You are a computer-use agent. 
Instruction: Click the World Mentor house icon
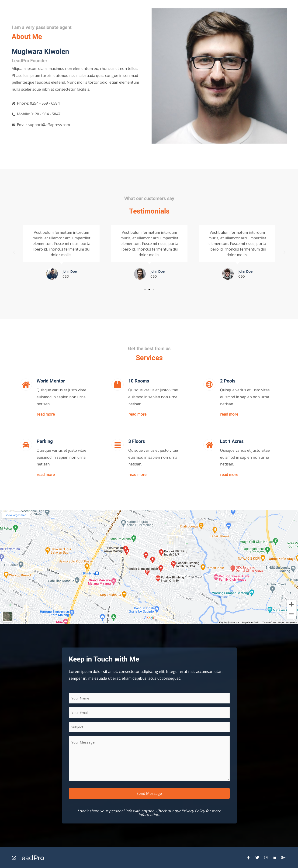[26, 384]
